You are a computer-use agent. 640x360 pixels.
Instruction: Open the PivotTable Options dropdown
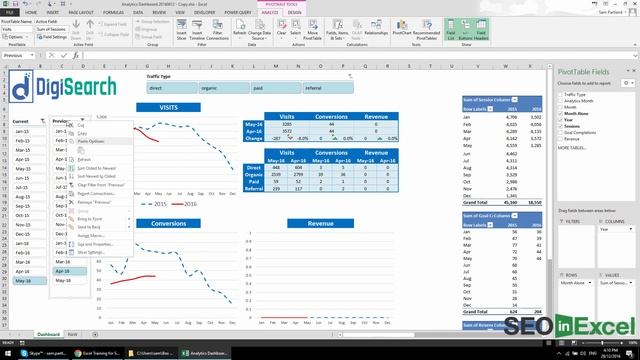[x=15, y=37]
